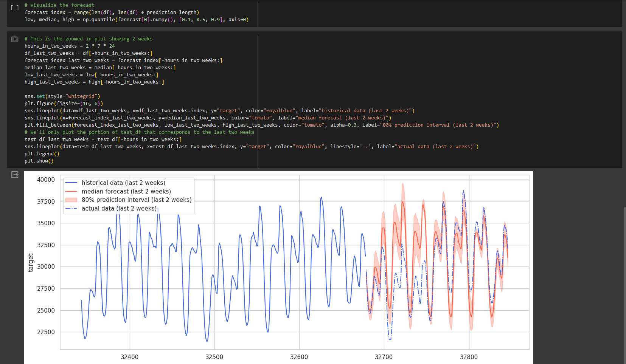Screen dimensions: 626x364
Task: Click the 32800 x-axis tick label
Action: [469, 357]
